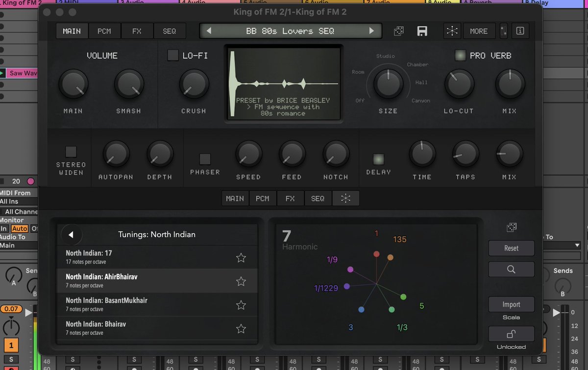
Task: Open the tuning star icon in top bar
Action: tap(452, 31)
